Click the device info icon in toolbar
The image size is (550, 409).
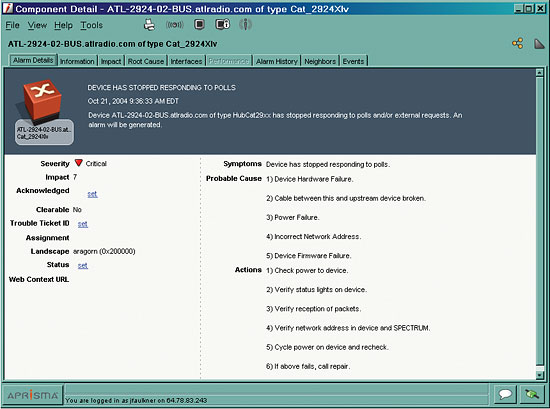click(222, 24)
